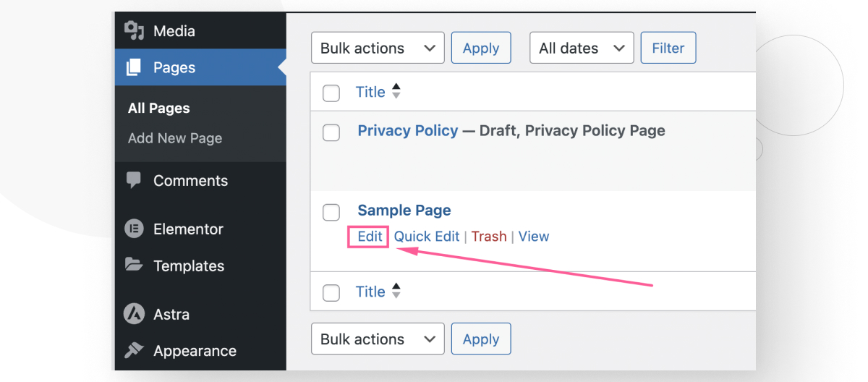Click sort arrows beside top Title header
The width and height of the screenshot is (868, 382).
click(x=396, y=91)
